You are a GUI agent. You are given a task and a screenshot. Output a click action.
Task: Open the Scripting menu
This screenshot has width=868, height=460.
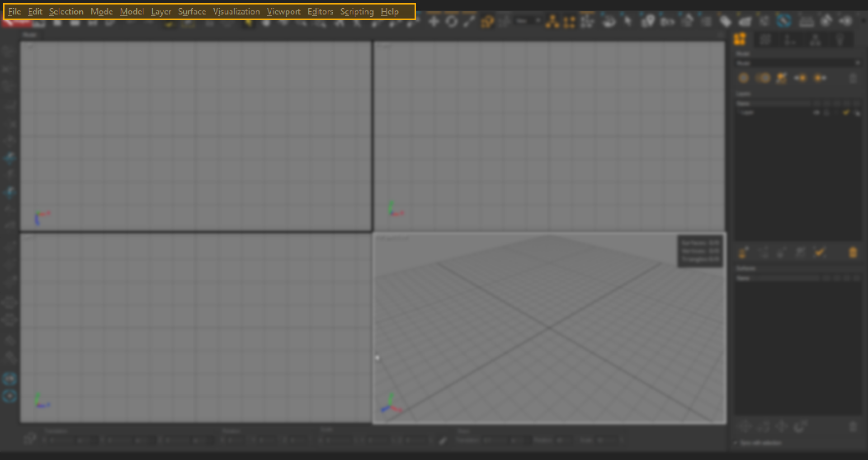coord(357,12)
